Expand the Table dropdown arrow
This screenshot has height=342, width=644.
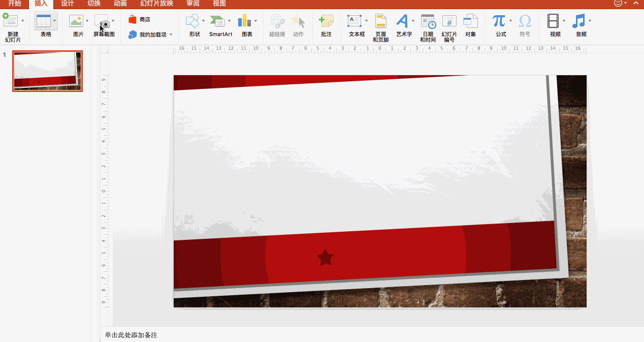coord(55,21)
